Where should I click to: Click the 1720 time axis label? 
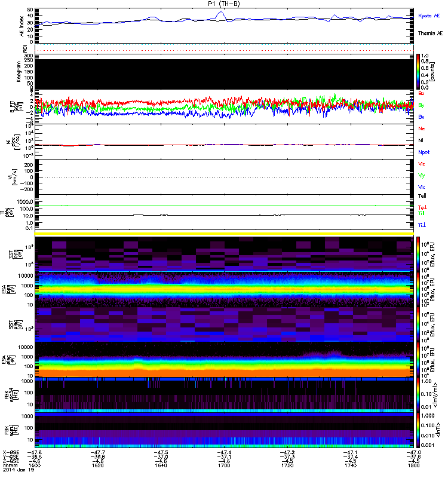287,465
